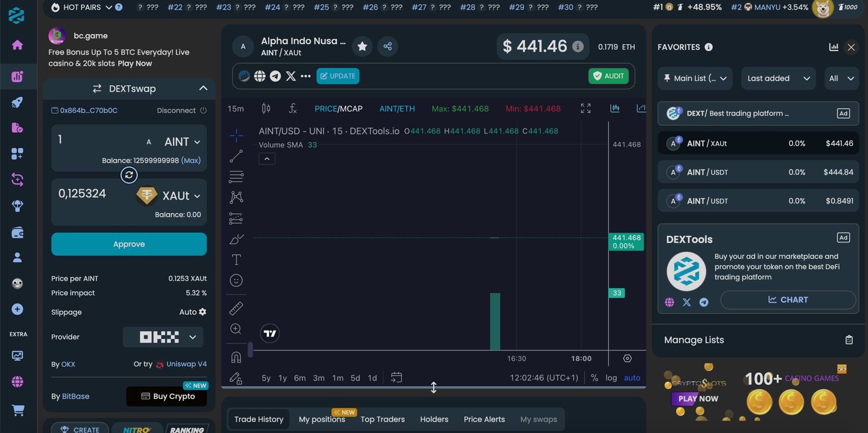Click the Buy Crypto button
Screen dimensions: 868x433
pyautogui.click(x=168, y=396)
